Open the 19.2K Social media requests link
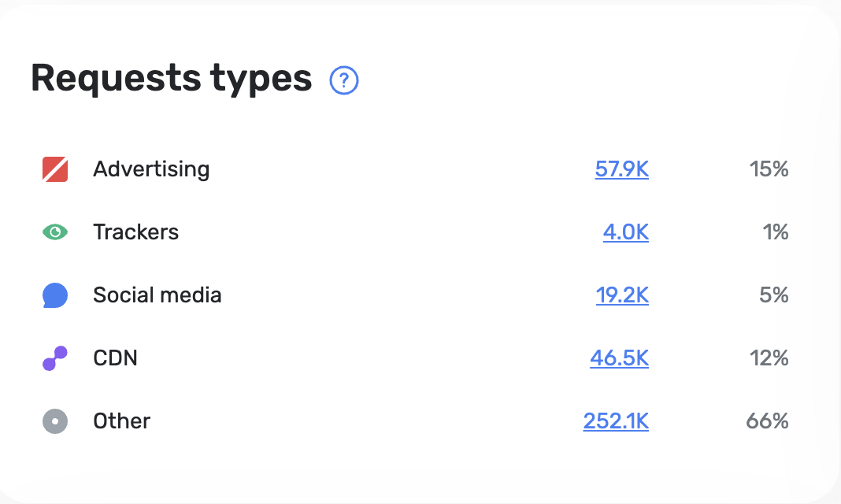 pos(622,295)
